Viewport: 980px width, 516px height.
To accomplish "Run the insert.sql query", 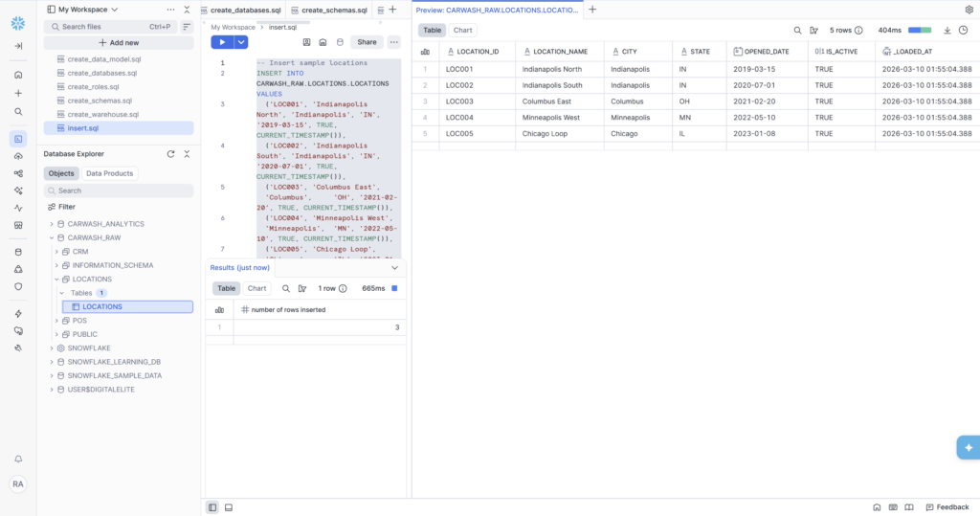I will pos(222,42).
